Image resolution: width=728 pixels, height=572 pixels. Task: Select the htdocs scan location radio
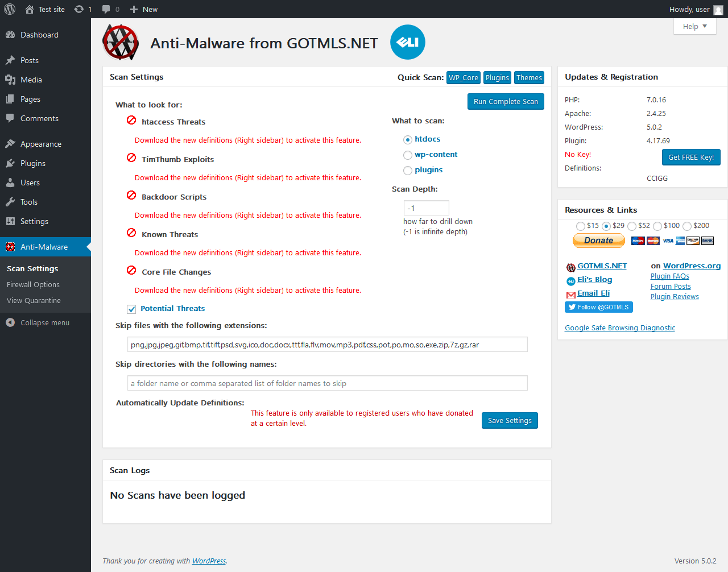point(408,140)
